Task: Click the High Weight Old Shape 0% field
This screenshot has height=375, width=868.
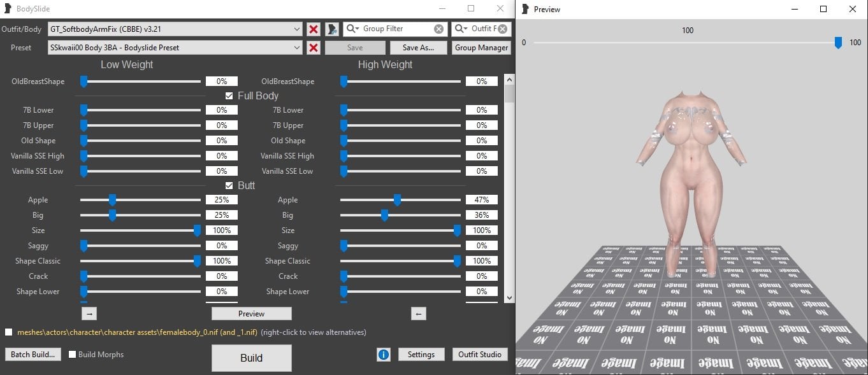Action: point(482,141)
